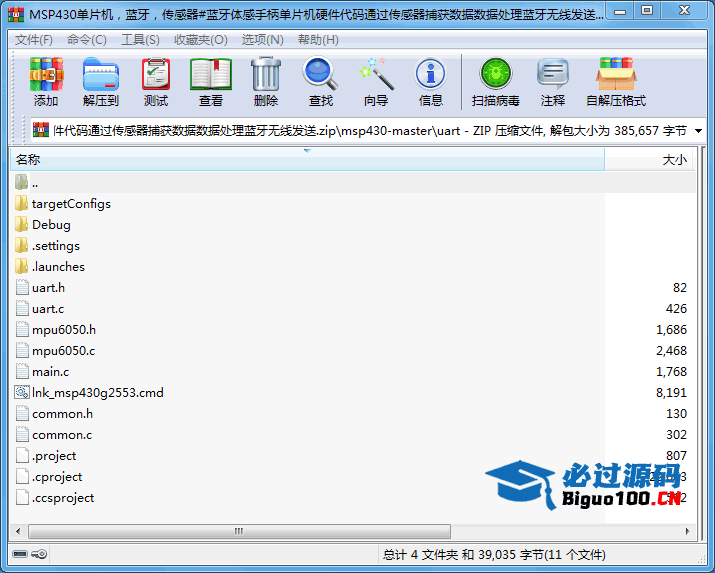
Task: Click the 注释 (Comment) toolbar icon
Action: click(553, 80)
